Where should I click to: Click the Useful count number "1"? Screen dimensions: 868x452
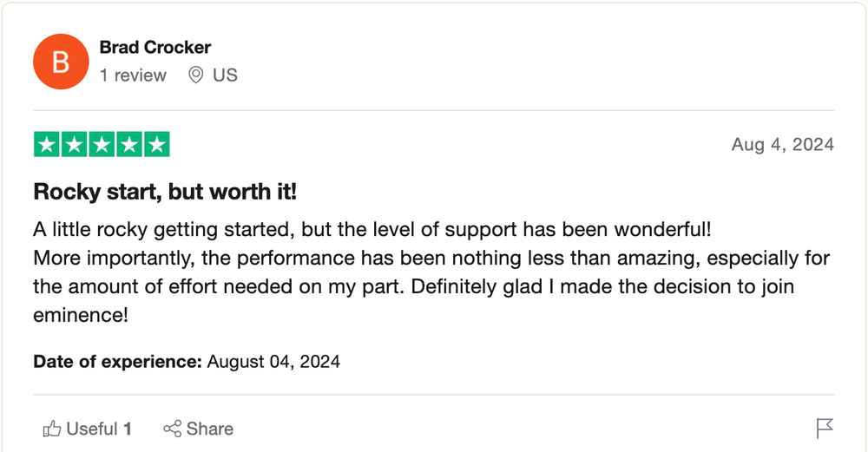(x=128, y=429)
